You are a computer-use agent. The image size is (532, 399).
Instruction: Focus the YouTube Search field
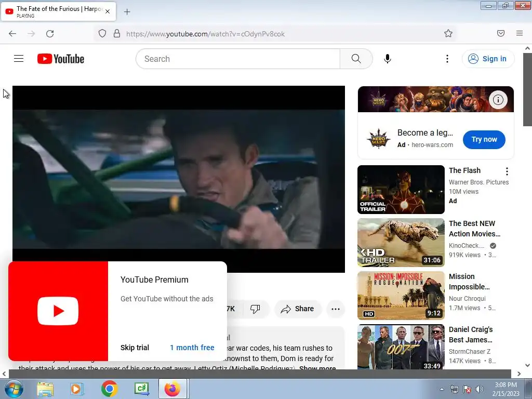238,59
